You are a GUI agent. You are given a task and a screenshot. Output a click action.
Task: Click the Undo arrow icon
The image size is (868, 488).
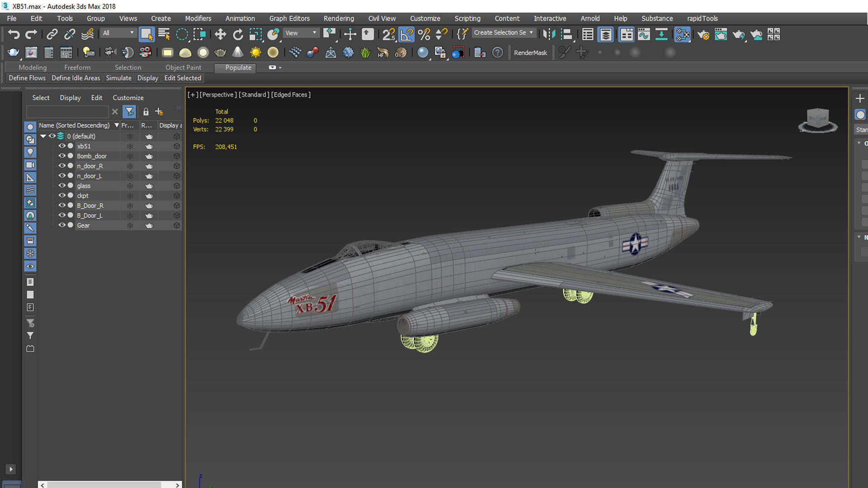[x=14, y=34]
